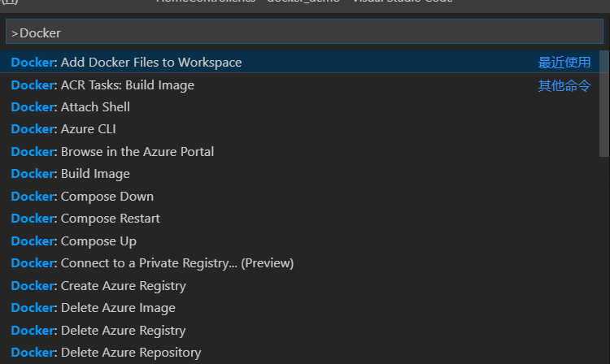Click the 其他命令 other commands label
This screenshot has height=364, width=610.
(564, 85)
